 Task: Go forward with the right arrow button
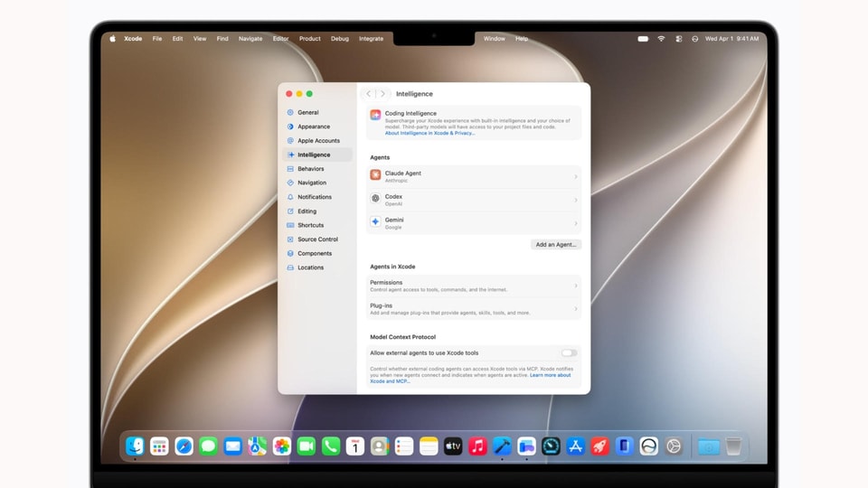(382, 94)
